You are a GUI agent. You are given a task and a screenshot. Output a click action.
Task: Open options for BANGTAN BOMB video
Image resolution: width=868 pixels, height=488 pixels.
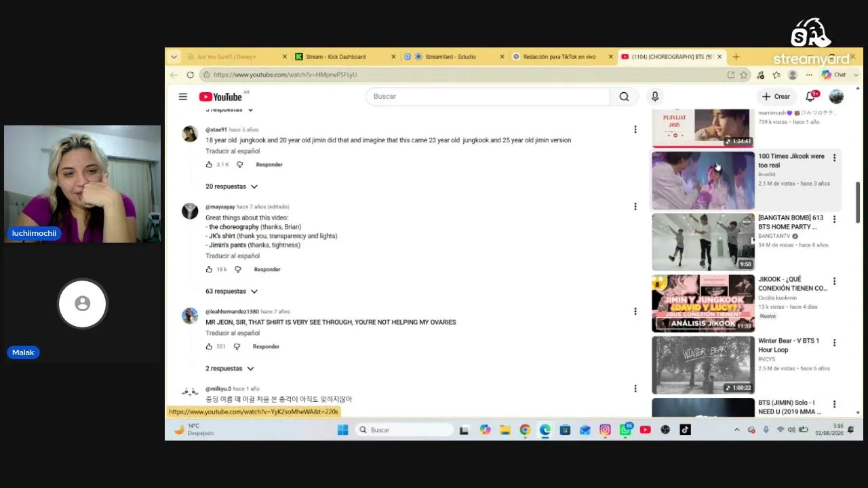[x=834, y=220]
